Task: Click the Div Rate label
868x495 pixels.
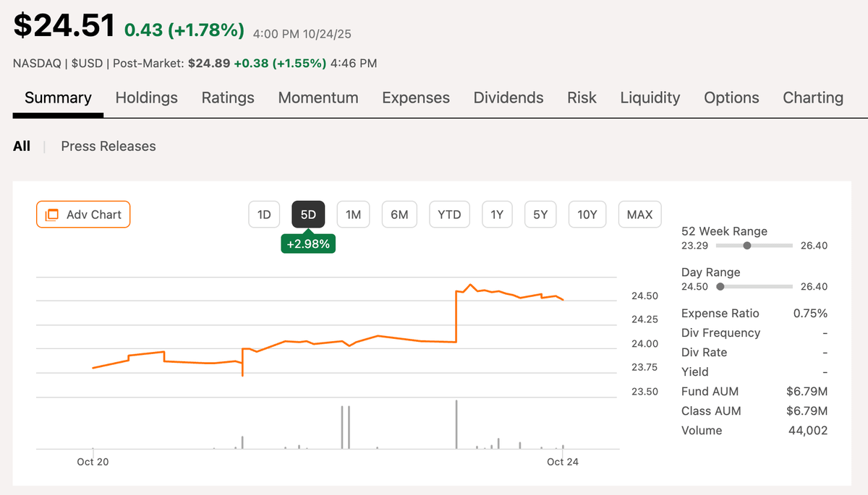Action: (x=704, y=353)
